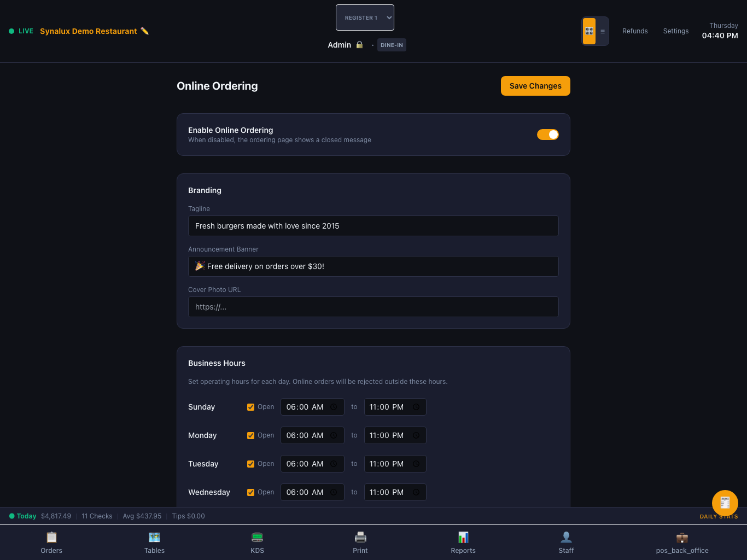Viewport: 747px width, 560px height.
Task: Select the grid view icon in header
Action: coord(589,31)
